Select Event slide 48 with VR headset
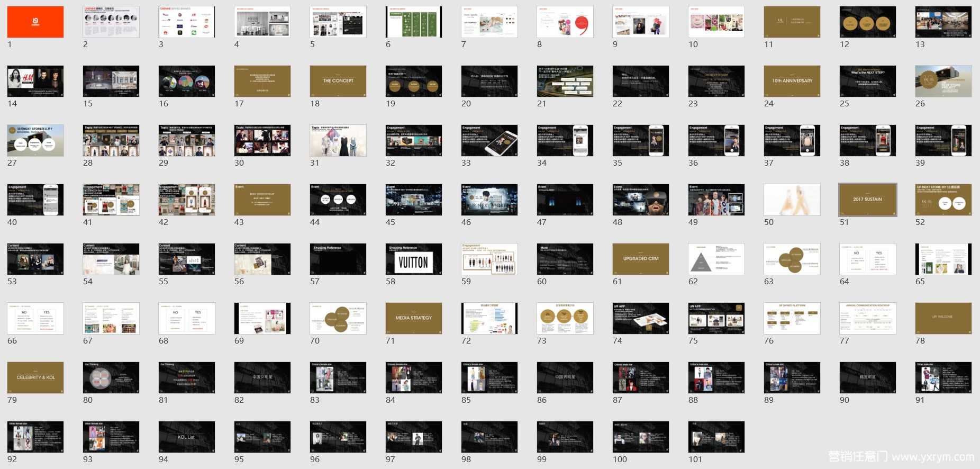 pyautogui.click(x=641, y=200)
